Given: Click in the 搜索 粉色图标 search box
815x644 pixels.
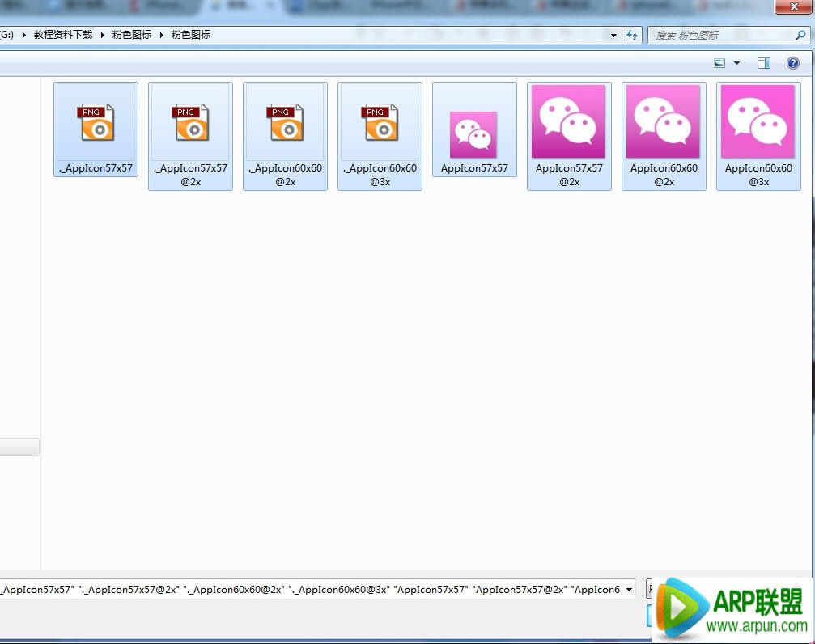Looking at the screenshot, I should point(720,36).
